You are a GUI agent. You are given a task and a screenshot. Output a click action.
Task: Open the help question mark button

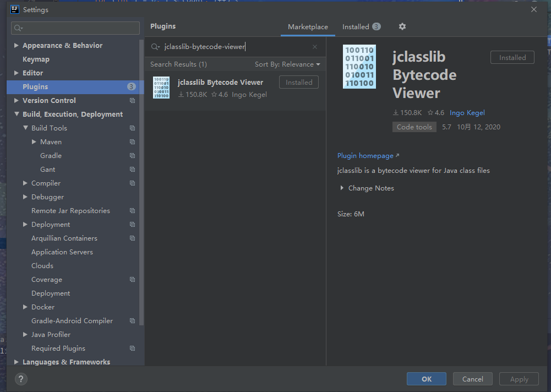pyautogui.click(x=21, y=379)
